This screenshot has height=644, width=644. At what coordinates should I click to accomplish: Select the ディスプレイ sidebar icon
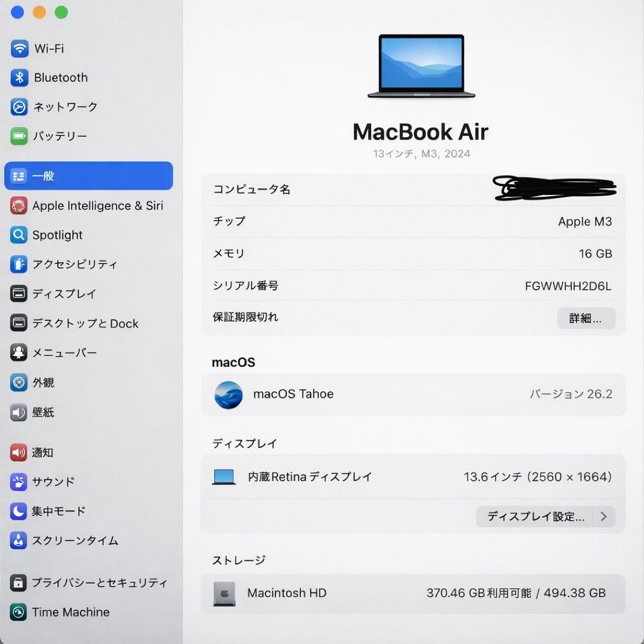tap(18, 293)
